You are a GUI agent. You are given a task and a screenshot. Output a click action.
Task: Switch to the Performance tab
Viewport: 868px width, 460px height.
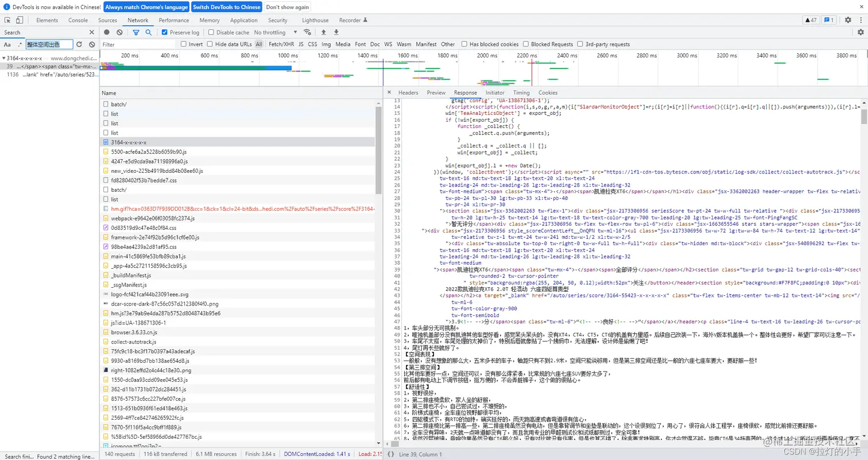(174, 20)
